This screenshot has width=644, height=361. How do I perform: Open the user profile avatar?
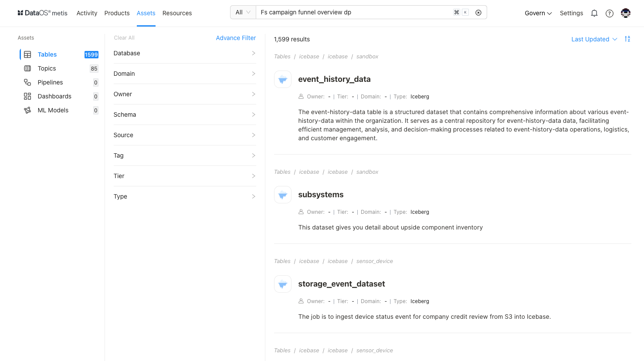click(x=626, y=13)
